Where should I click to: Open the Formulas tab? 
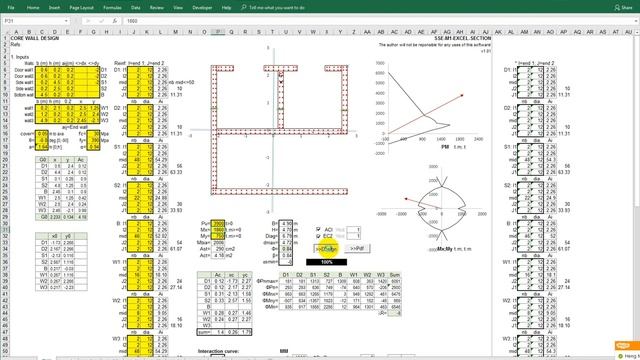click(112, 7)
